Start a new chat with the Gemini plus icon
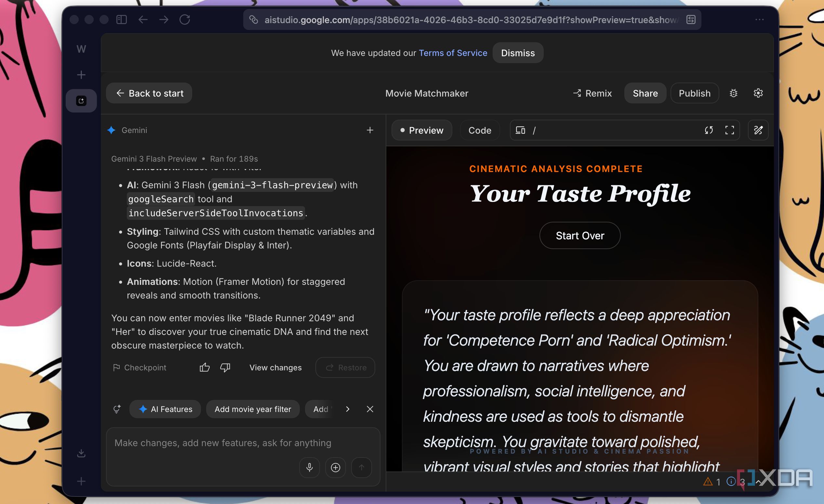The image size is (824, 504). (370, 130)
